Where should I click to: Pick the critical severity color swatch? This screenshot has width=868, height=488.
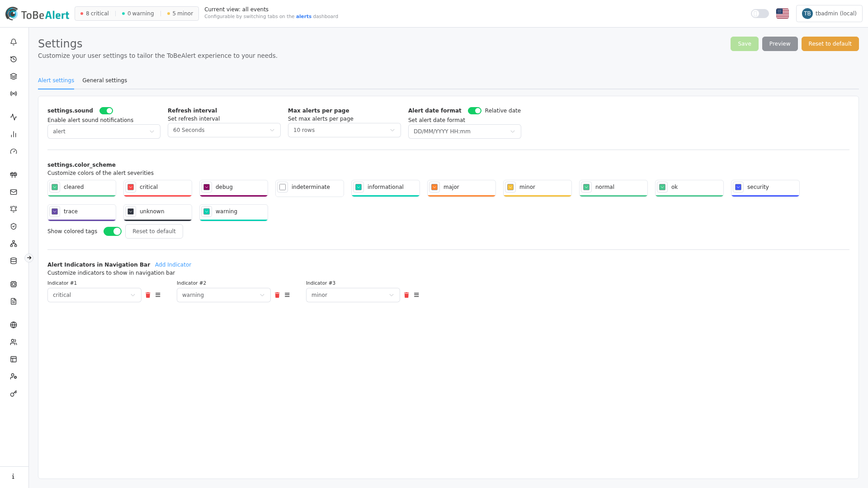point(131,187)
